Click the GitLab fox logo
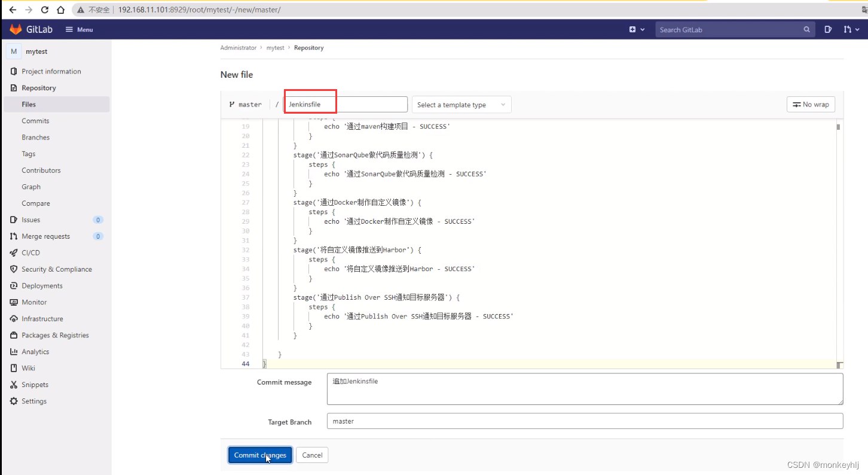Viewport: 868px width, 475px height. tap(16, 29)
